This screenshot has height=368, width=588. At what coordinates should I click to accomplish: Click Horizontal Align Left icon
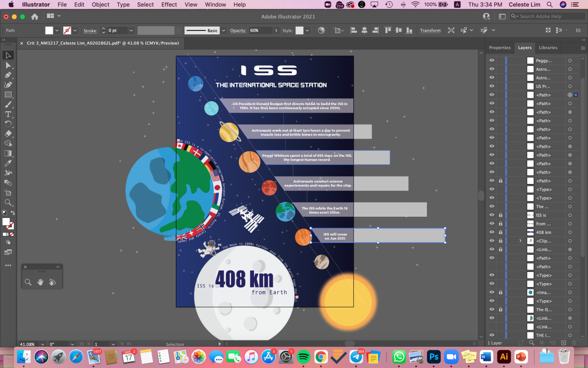pos(354,30)
